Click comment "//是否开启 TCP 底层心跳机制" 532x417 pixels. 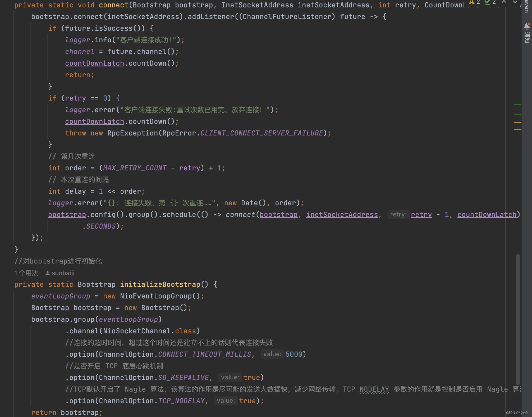114,366
